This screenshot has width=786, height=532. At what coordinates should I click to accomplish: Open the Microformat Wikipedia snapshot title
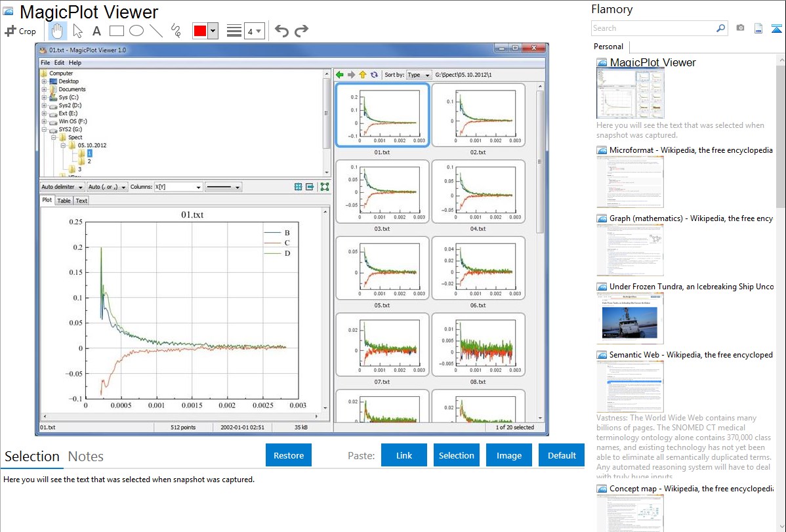coord(691,150)
